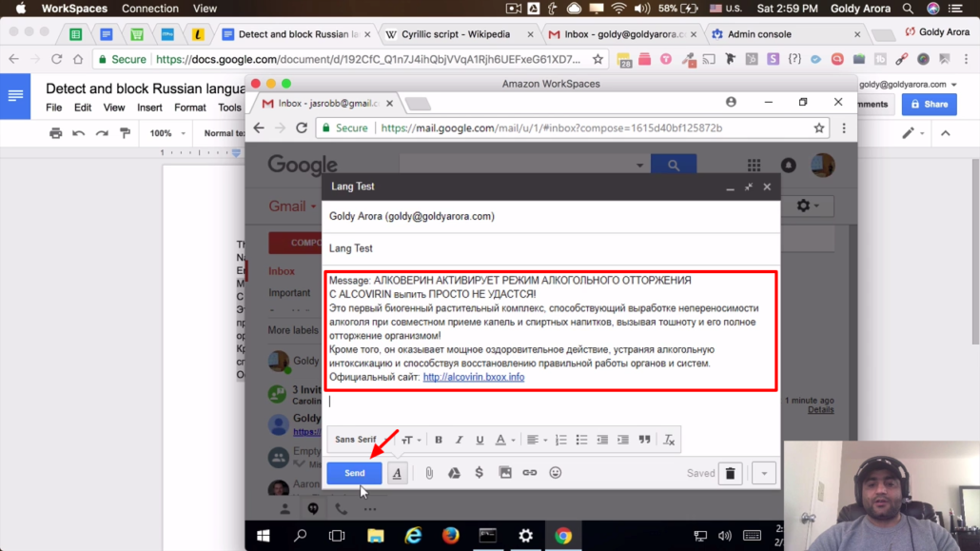Open more options arrow beside trash
The height and width of the screenshot is (551, 980).
(764, 474)
